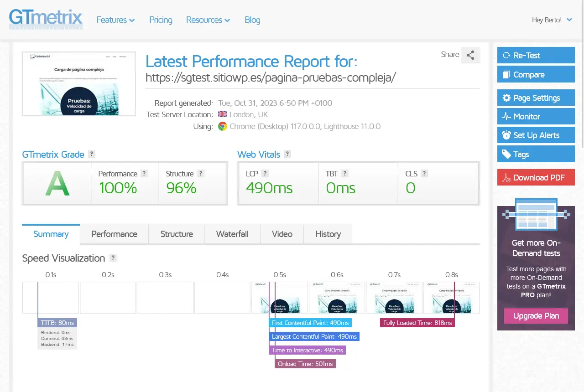
Task: Click the 96% Structure score
Action: (181, 188)
